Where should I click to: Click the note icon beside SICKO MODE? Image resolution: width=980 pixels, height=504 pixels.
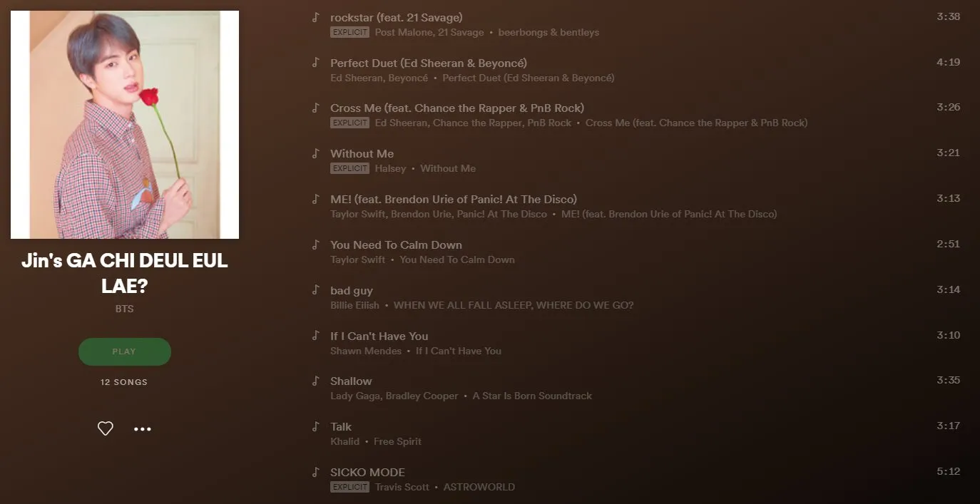(x=315, y=472)
